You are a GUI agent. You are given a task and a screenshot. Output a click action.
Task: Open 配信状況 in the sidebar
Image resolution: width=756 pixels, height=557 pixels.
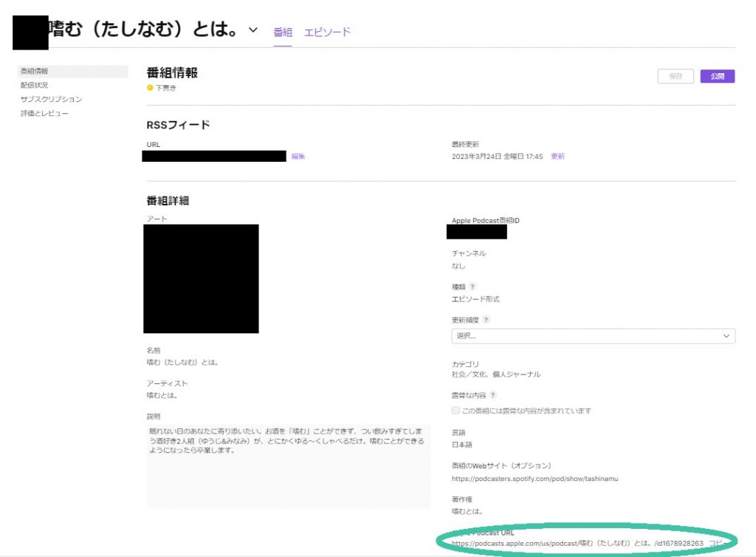[34, 86]
